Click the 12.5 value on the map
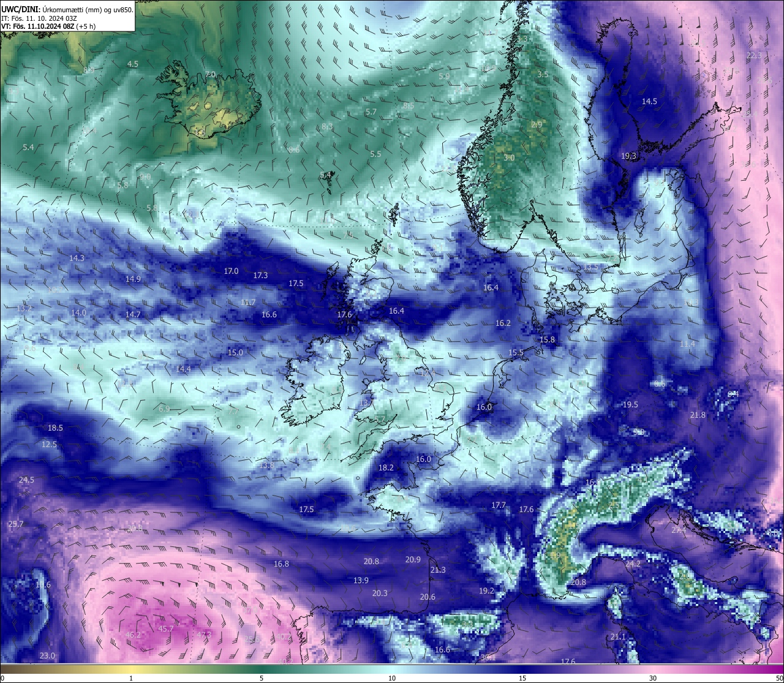Image resolution: width=784 pixels, height=683 pixels. click(49, 444)
